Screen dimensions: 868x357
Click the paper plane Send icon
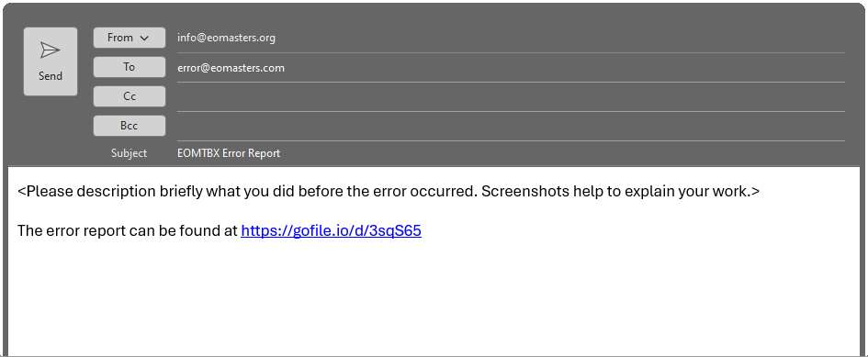click(x=50, y=50)
